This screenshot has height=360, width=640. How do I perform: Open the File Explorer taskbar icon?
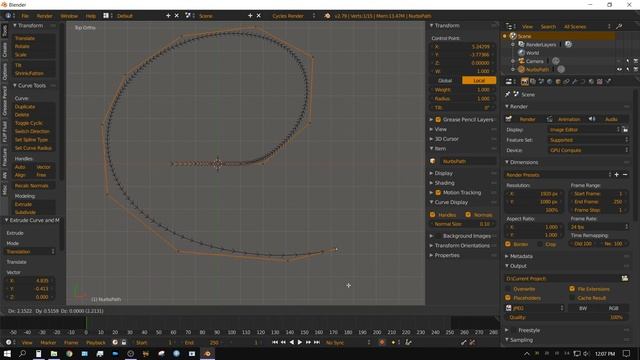tap(53, 353)
